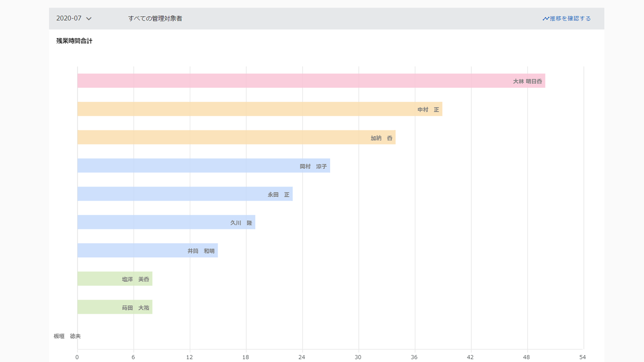Image resolution: width=644 pixels, height=362 pixels.
Task: Click the orange bar labeled 中村 正
Action: (x=259, y=109)
